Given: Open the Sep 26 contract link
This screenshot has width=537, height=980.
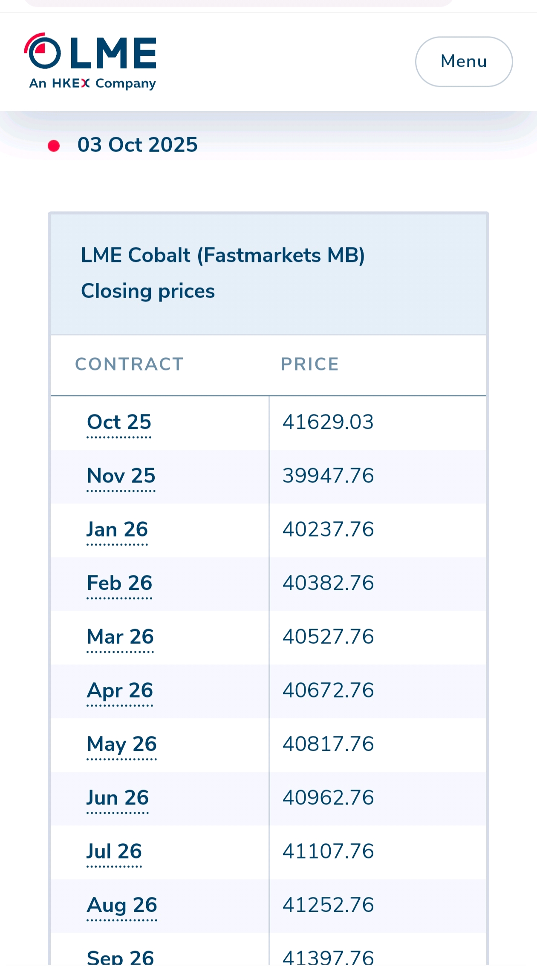Looking at the screenshot, I should 120,957.
